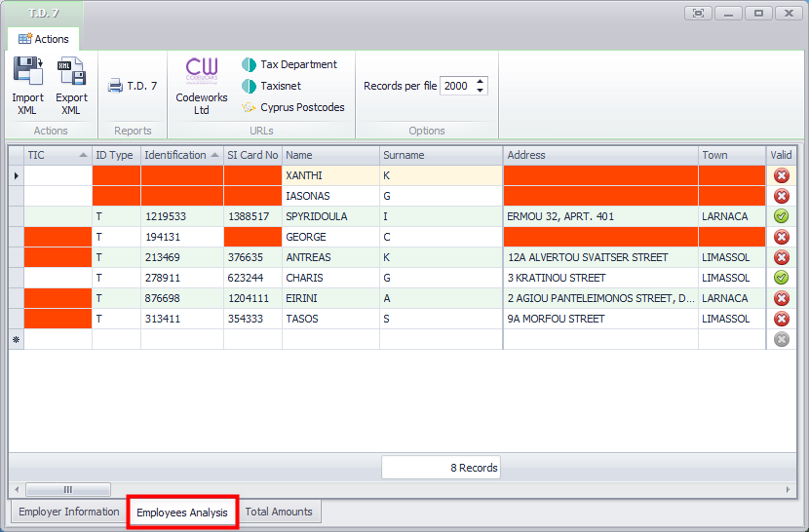The image size is (809, 532).
Task: Click the horizontal scrollbar thumb
Action: pos(67,489)
